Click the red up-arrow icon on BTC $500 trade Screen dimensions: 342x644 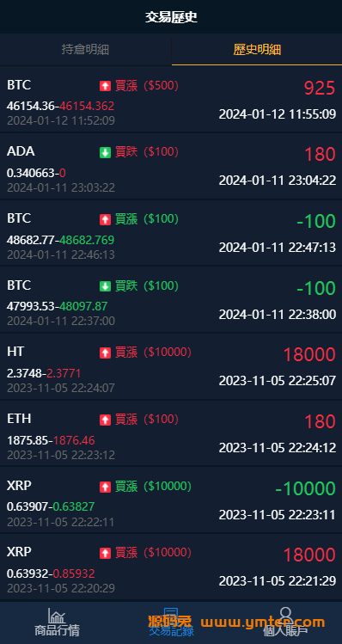pyautogui.click(x=105, y=86)
